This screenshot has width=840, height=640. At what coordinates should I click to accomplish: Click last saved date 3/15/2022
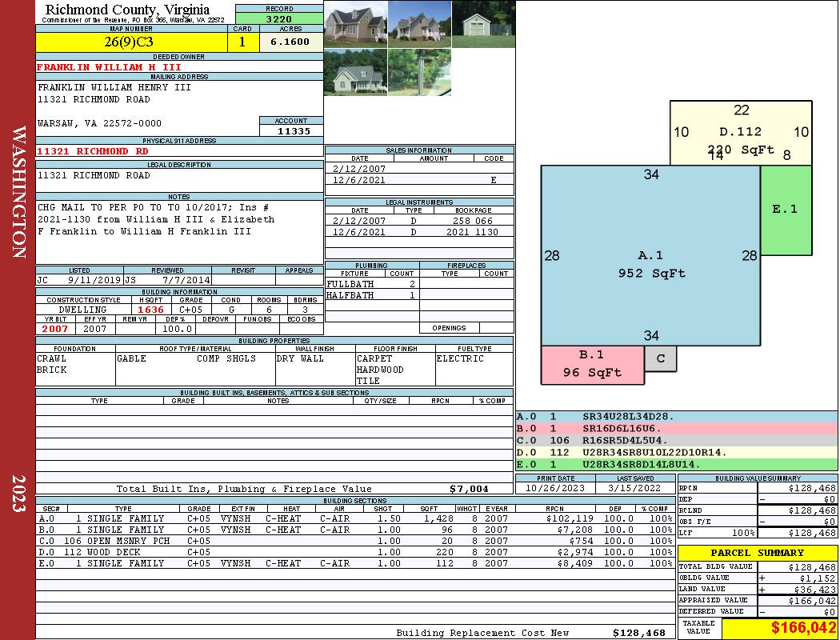[634, 488]
